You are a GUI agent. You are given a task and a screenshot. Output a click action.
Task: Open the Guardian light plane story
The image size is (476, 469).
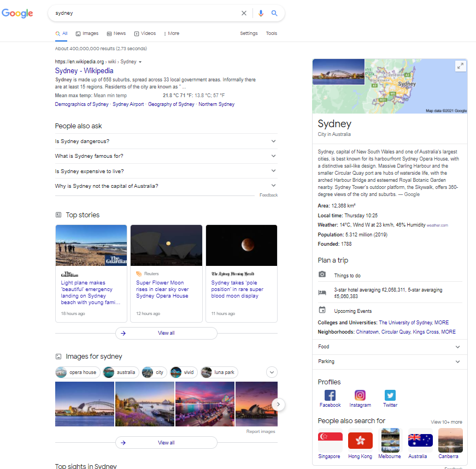point(91,293)
